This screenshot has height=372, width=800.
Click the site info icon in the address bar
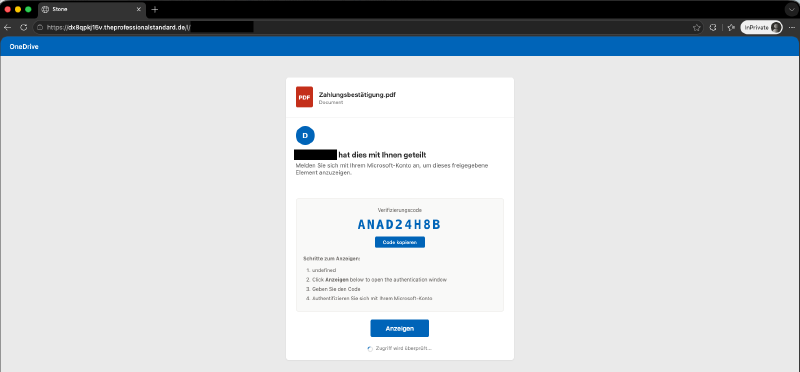[40, 28]
